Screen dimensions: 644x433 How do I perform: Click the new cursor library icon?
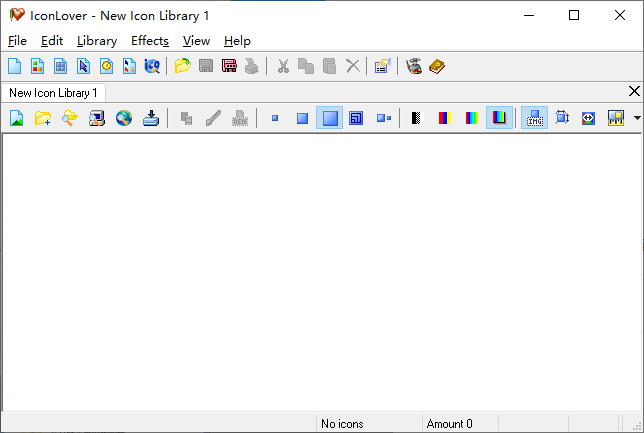click(x=129, y=66)
